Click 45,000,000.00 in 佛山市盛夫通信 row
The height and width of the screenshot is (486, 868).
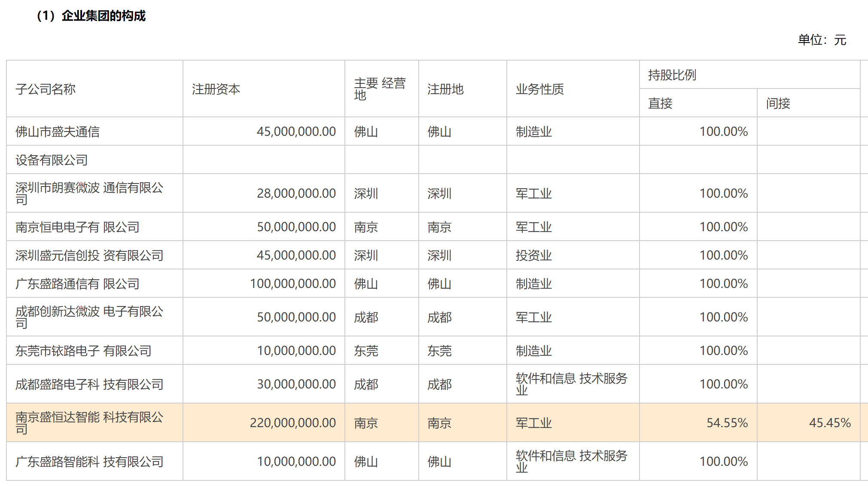(x=296, y=131)
